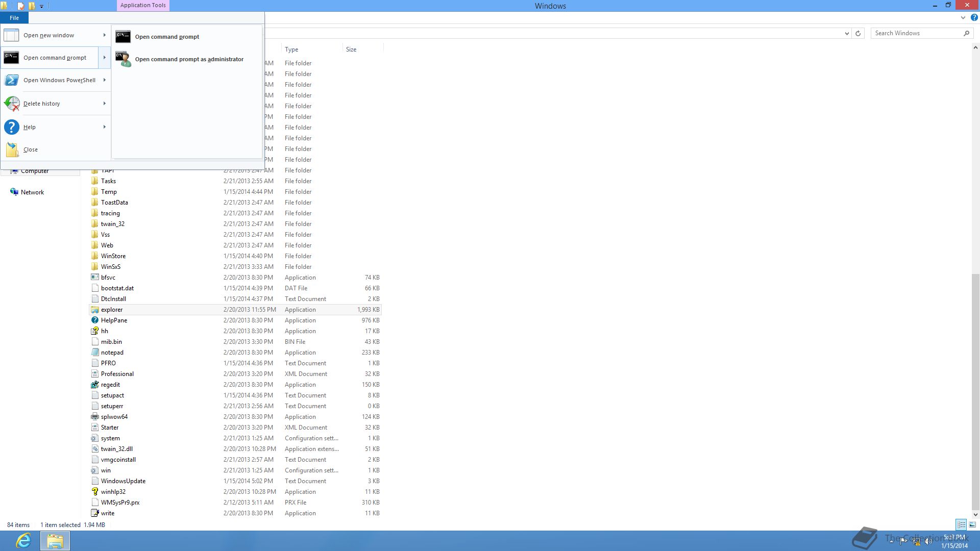Expand the ribbon with chevron
Viewport: 980px width, 551px height.
pos(963,17)
